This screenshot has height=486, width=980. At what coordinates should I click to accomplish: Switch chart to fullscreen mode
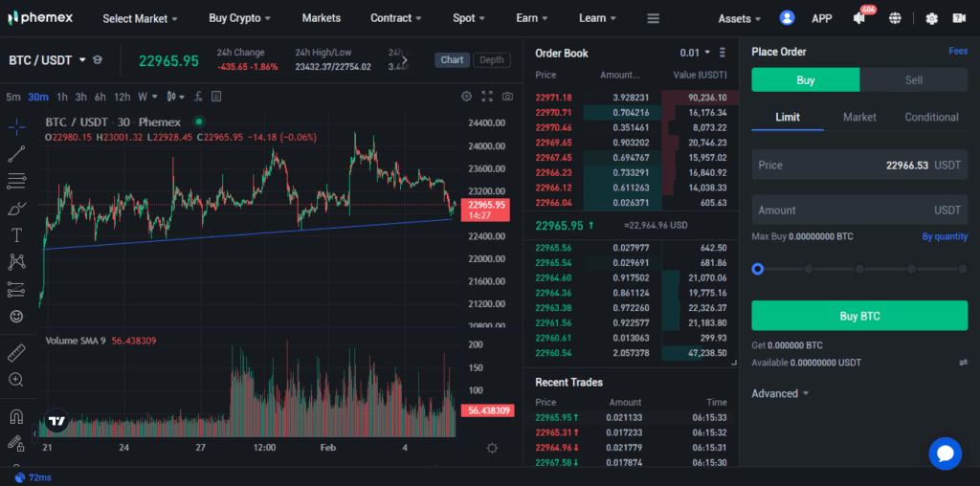487,97
